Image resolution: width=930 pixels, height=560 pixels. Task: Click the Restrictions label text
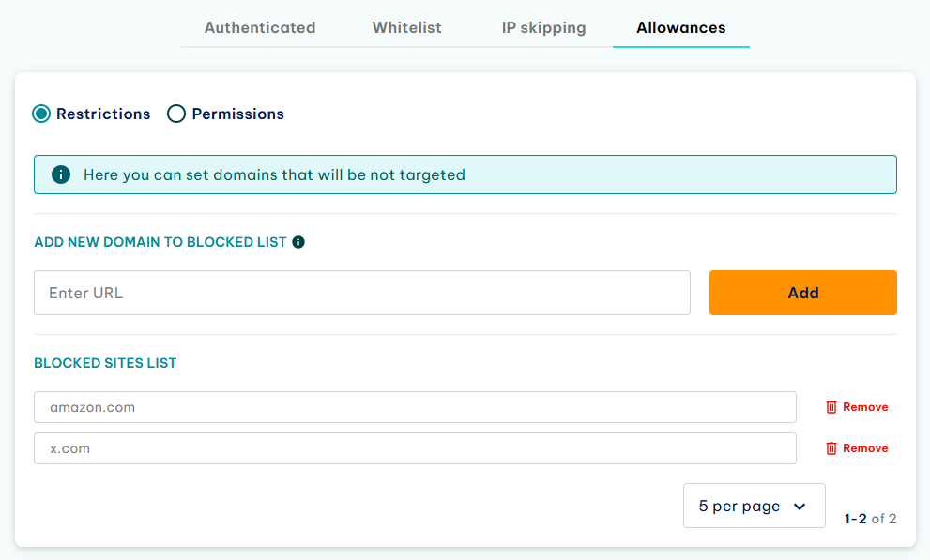pos(103,114)
